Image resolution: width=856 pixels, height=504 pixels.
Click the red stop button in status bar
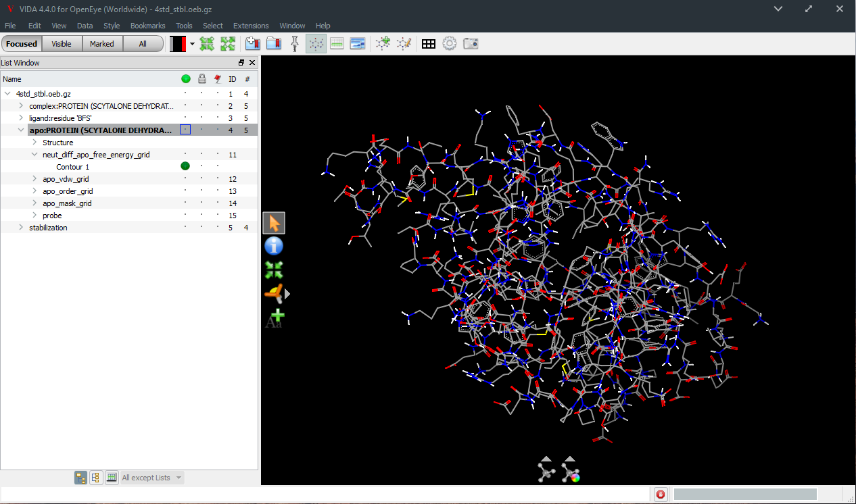661,495
